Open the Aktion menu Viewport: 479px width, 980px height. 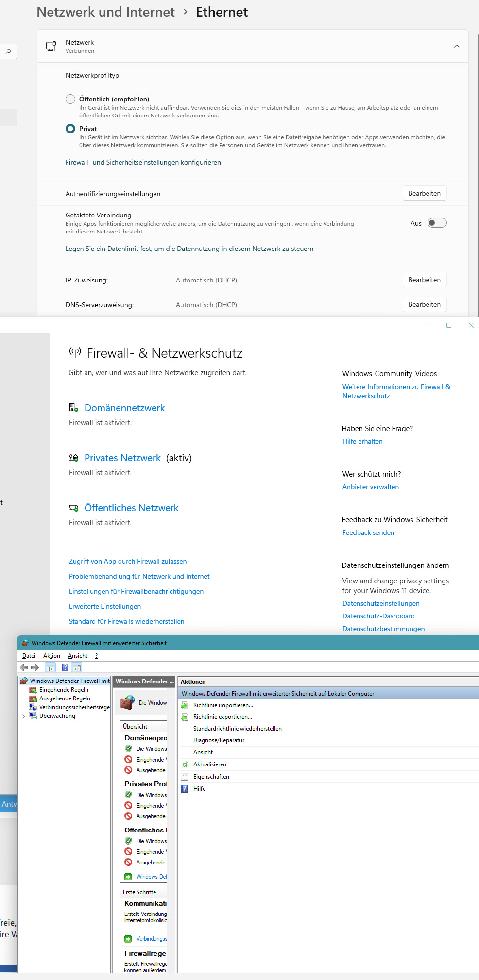coord(51,656)
